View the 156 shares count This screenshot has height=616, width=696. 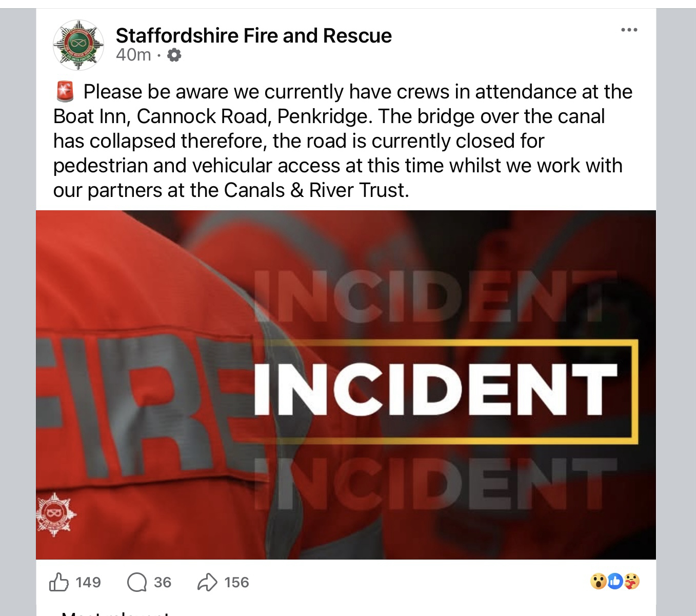(x=236, y=582)
